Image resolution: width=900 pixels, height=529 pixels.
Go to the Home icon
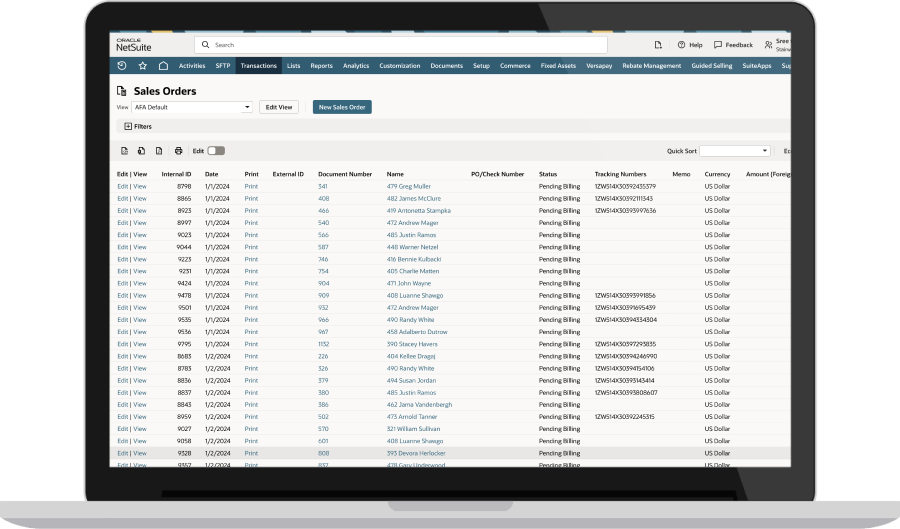click(163, 66)
